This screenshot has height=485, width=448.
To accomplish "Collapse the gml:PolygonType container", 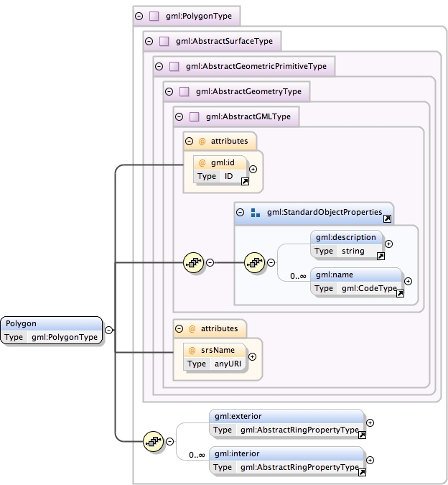I will tap(139, 16).
